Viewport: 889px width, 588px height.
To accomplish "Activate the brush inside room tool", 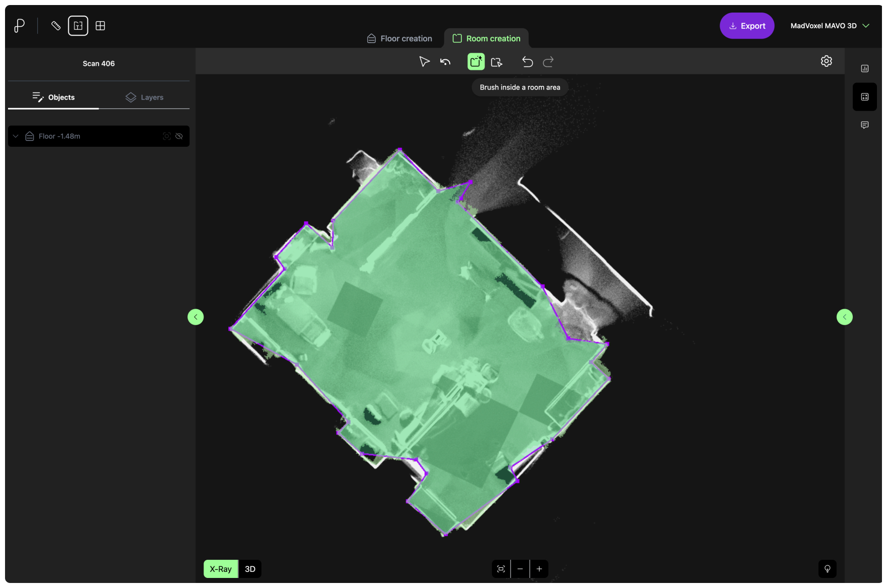I will click(x=475, y=62).
